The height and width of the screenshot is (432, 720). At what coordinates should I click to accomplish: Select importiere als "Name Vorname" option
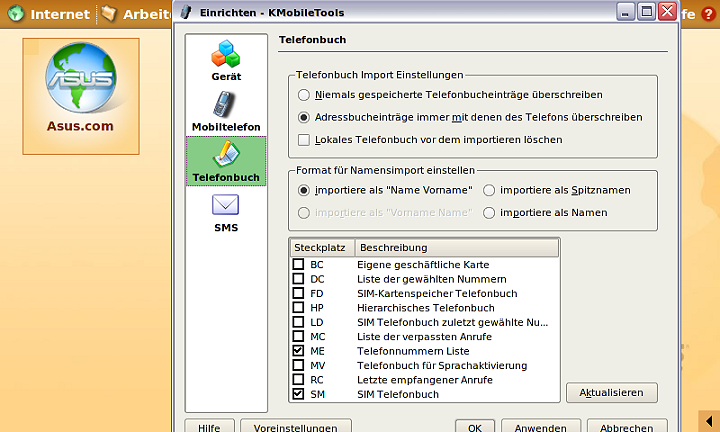304,190
